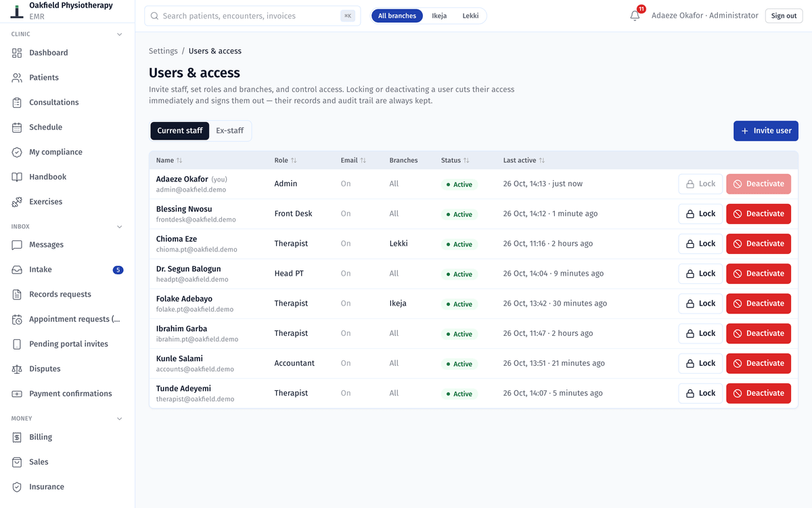812x508 pixels.
Task: Open the Schedule calendar icon
Action: (x=17, y=127)
